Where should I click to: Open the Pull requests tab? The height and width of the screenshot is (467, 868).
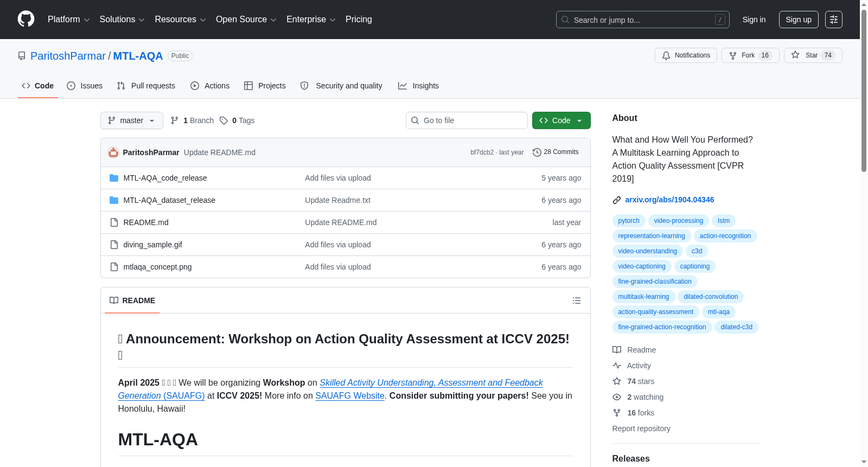146,86
